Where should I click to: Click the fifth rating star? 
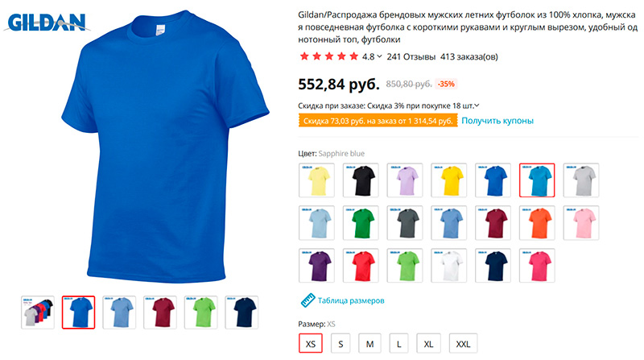(x=353, y=56)
